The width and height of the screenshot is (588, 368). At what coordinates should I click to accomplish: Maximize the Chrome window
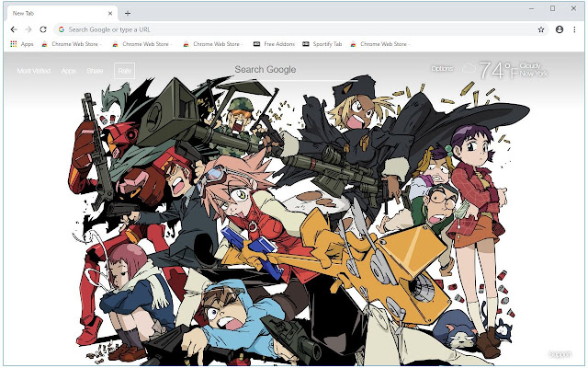[552, 8]
